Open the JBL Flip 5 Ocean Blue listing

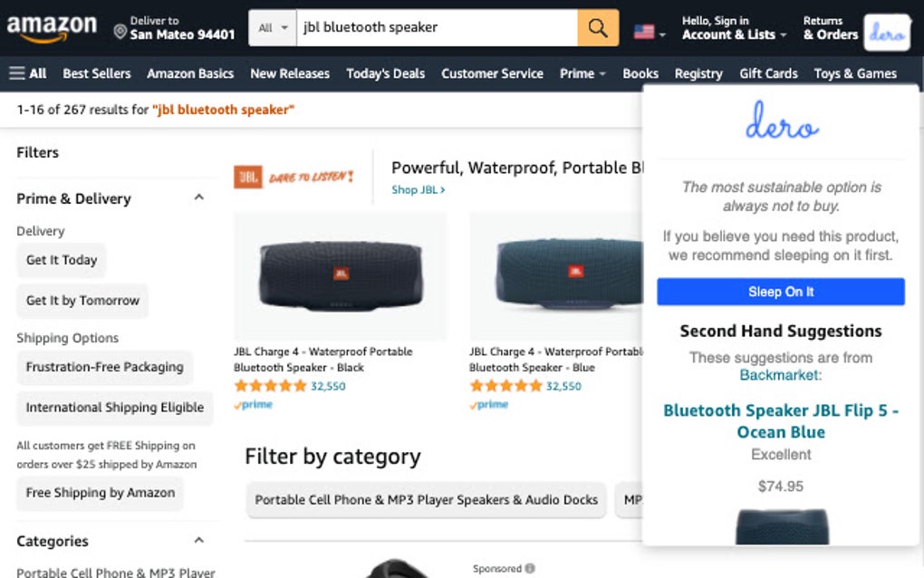(x=781, y=421)
